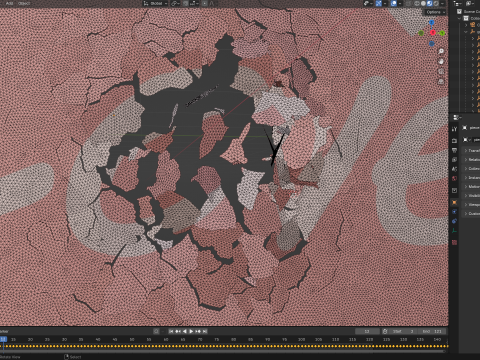The image size is (480, 360).
Task: Open the View Layer properties tab
Action: (454, 160)
